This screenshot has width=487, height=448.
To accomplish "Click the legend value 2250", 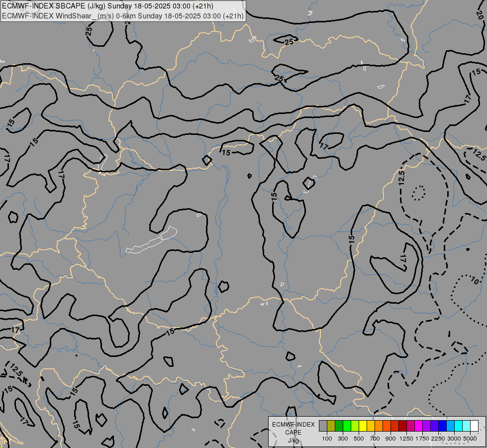I will point(438,439).
